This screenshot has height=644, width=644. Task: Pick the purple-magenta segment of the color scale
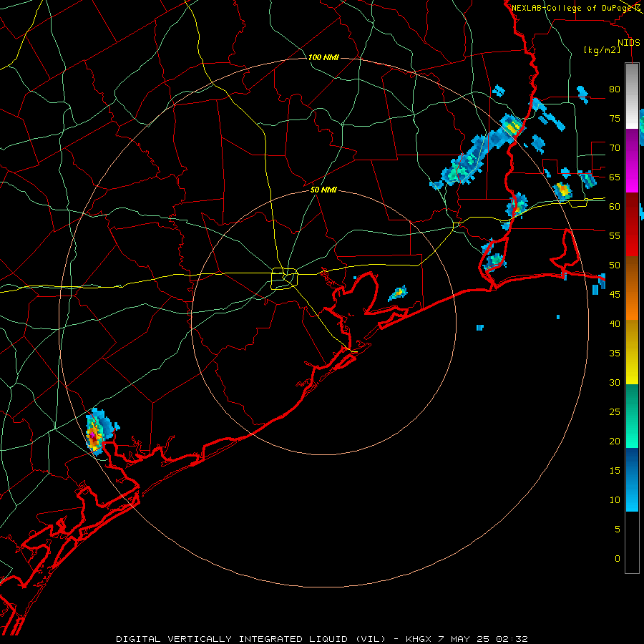point(632,160)
